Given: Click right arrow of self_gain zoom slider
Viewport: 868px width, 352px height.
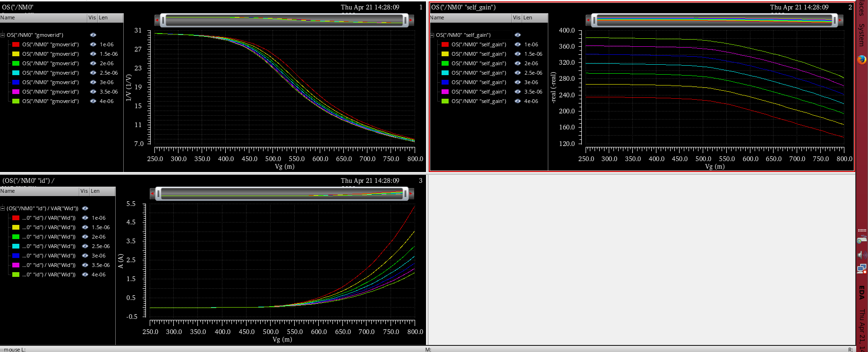Looking at the screenshot, I should [841, 20].
